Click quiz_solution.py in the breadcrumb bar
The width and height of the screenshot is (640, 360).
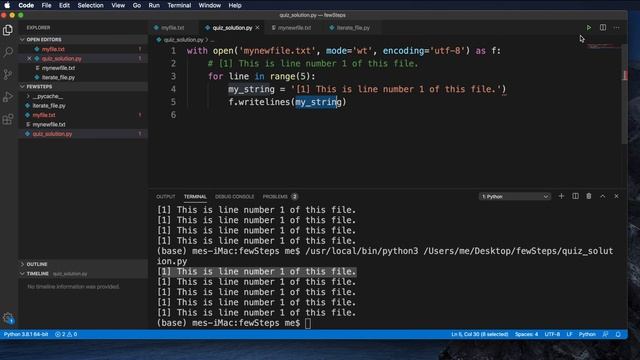click(183, 40)
